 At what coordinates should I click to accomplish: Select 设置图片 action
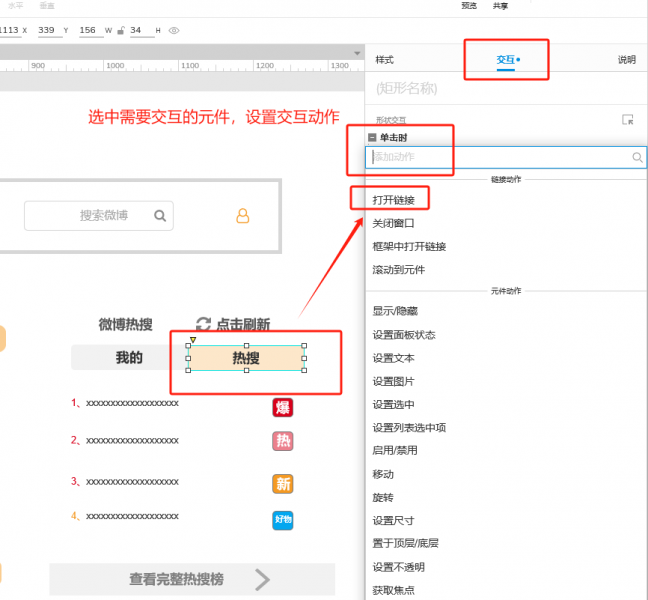393,381
